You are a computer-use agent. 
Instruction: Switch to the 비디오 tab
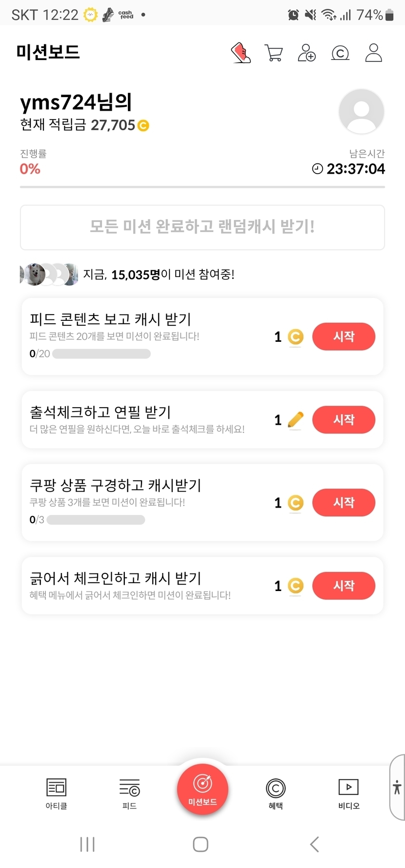[x=348, y=793]
